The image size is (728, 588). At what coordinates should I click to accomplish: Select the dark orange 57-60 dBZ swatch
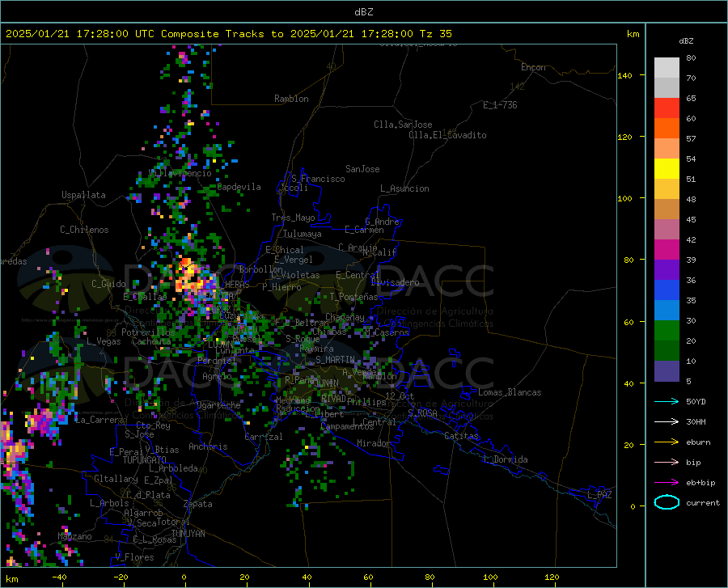point(667,129)
